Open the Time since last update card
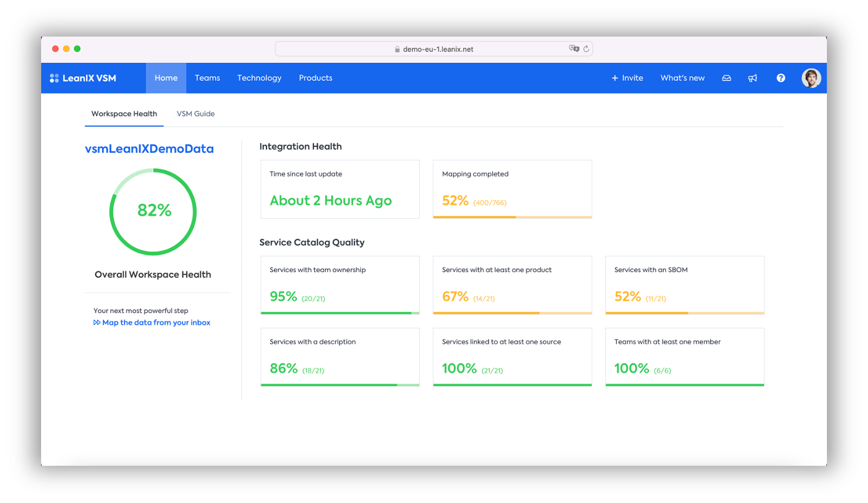868x503 pixels. coord(340,189)
